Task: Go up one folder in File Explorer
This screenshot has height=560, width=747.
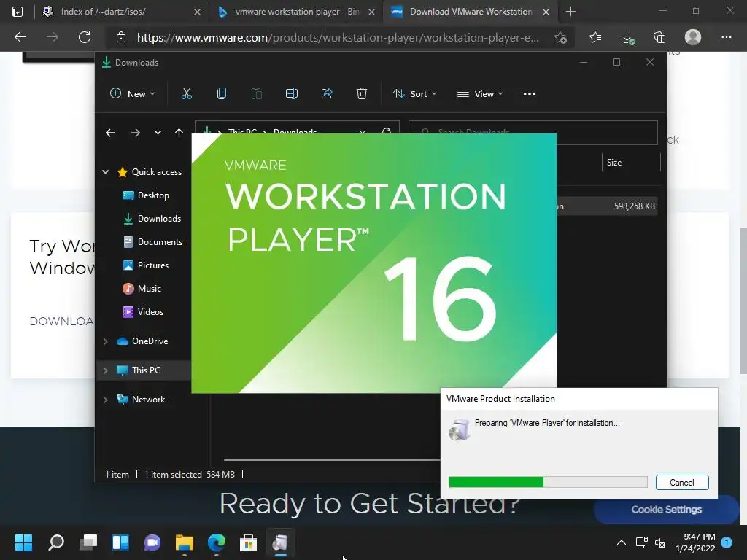Action: [x=179, y=133]
